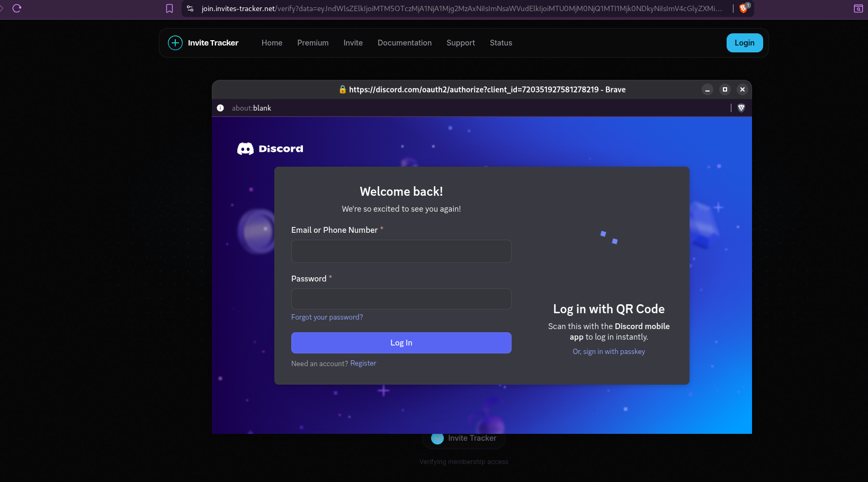Maximize the Discord popup window
Screen dimensions: 868x482
[x=725, y=89]
